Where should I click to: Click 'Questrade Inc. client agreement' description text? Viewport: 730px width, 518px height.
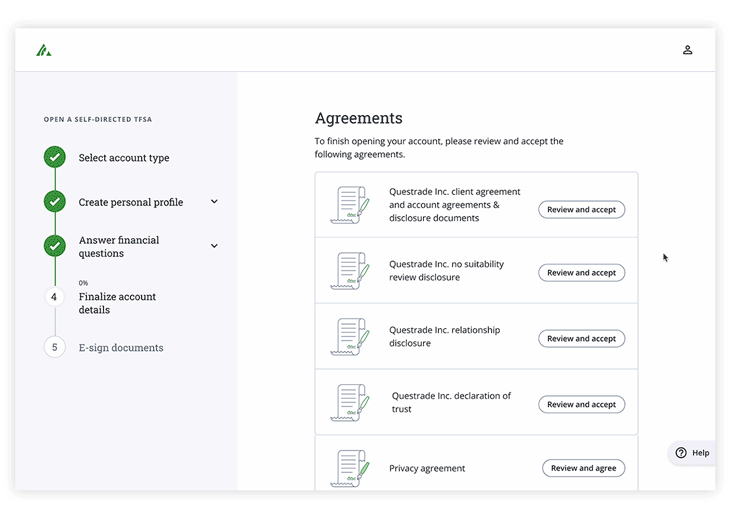click(x=455, y=205)
